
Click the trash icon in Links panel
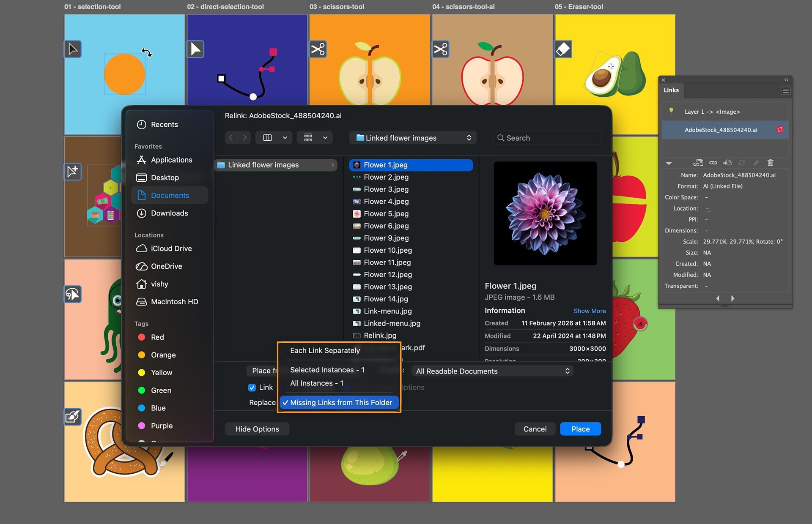pyautogui.click(x=771, y=163)
